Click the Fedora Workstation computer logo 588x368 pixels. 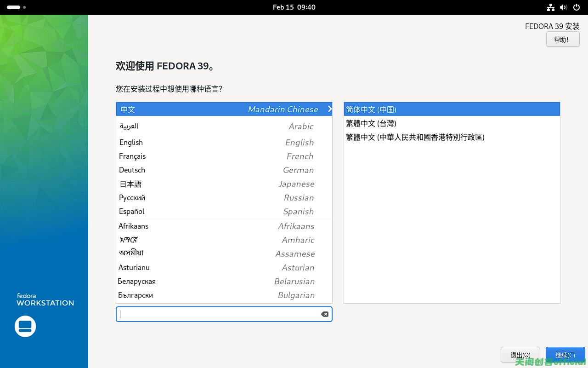click(x=25, y=326)
